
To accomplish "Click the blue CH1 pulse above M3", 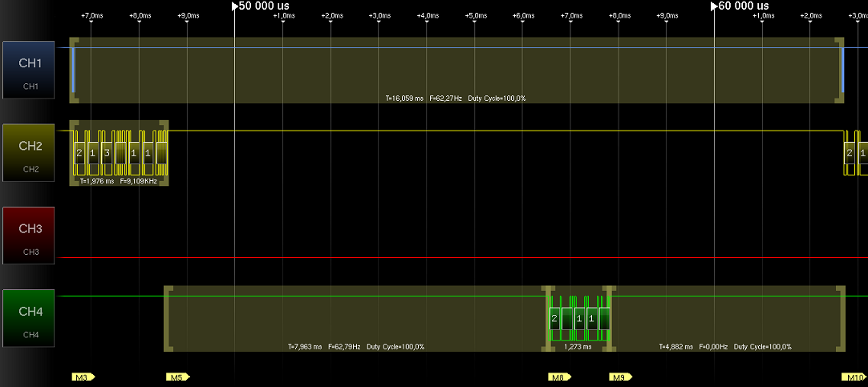I will [x=73, y=71].
